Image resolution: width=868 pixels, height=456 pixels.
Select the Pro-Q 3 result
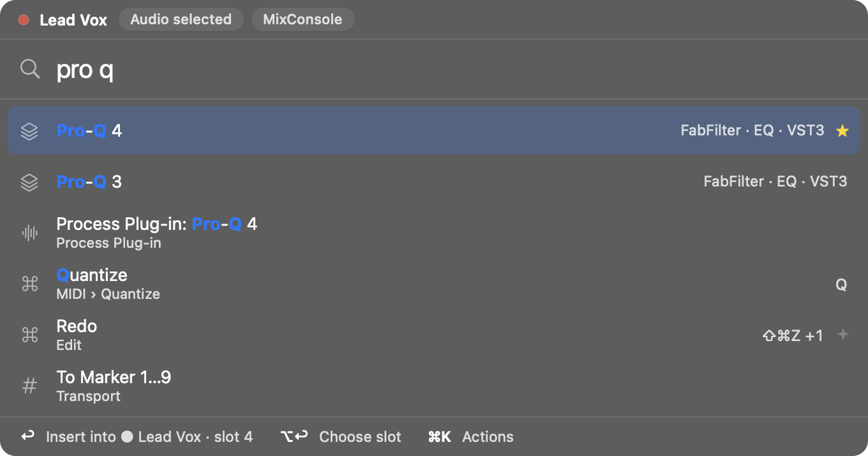pyautogui.click(x=434, y=182)
